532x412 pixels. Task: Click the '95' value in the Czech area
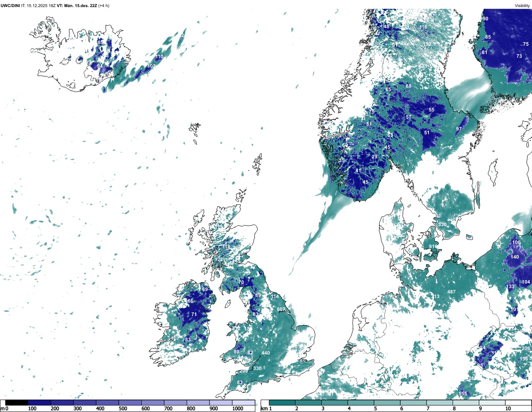(x=480, y=365)
